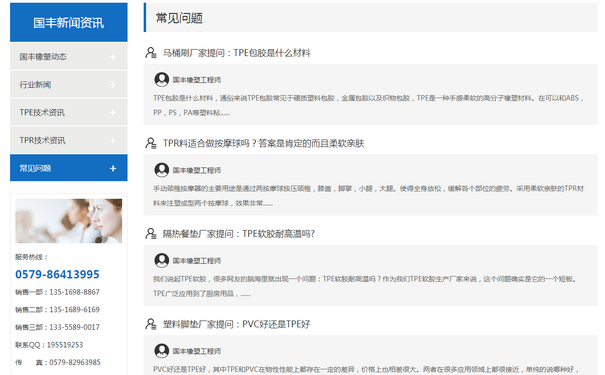Click the hotline number 0579-86413995
Image resolution: width=605 pixels, height=375 pixels.
pyautogui.click(x=57, y=274)
